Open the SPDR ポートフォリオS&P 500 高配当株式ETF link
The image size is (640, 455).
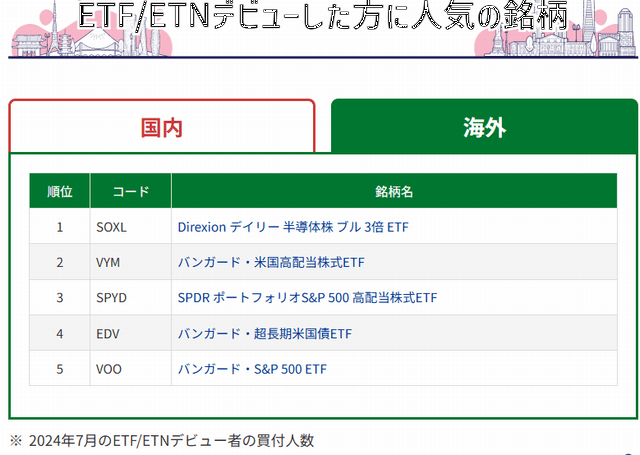click(307, 297)
